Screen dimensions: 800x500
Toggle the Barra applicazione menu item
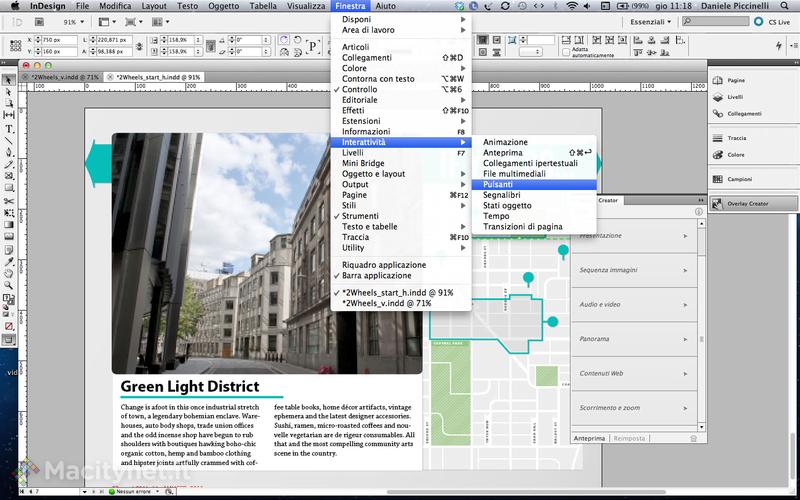coord(376,275)
